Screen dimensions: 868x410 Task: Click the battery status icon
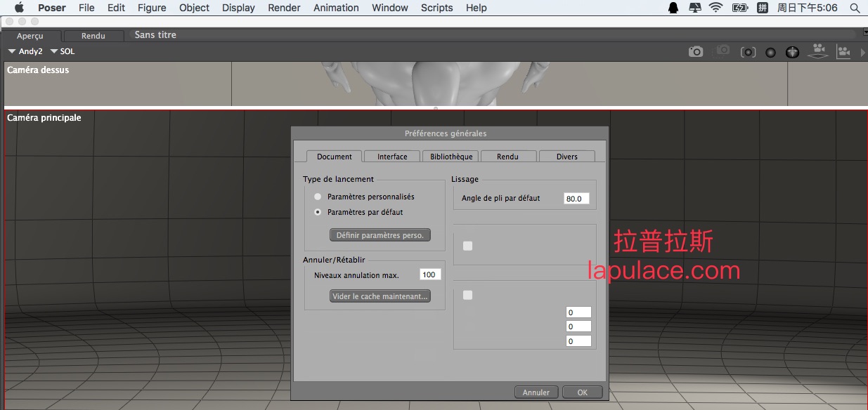(740, 8)
